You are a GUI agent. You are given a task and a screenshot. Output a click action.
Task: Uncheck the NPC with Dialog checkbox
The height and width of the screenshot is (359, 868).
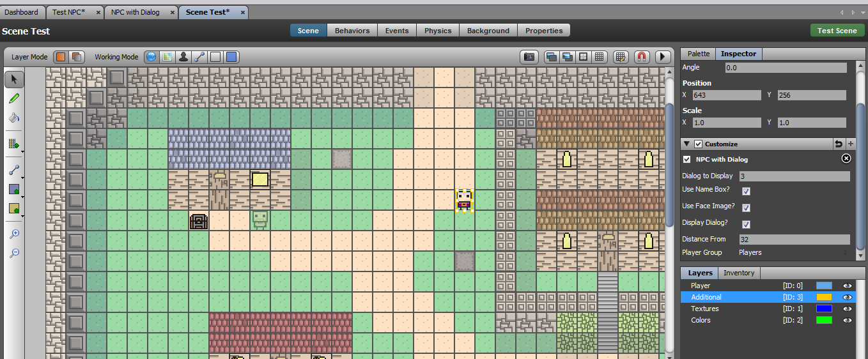(687, 159)
